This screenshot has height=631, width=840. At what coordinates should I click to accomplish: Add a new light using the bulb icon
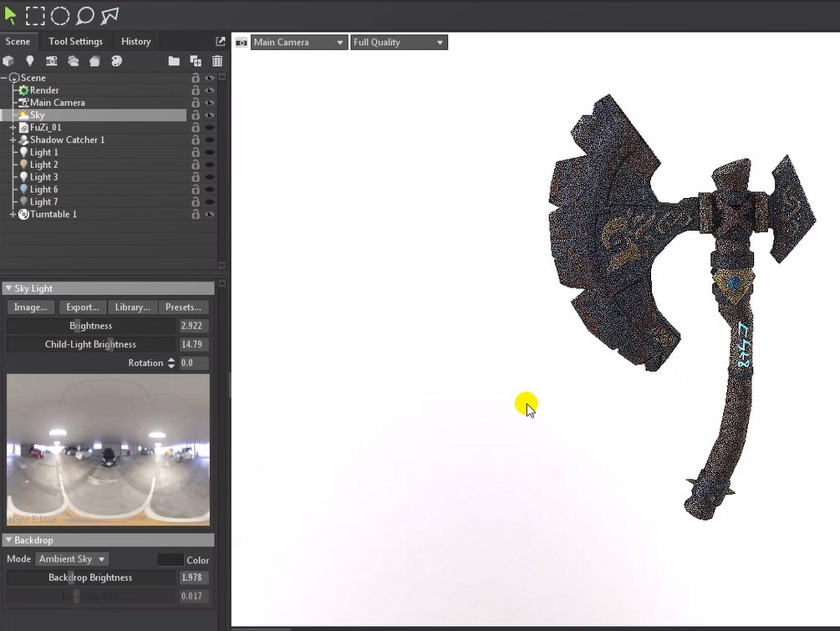coord(30,61)
